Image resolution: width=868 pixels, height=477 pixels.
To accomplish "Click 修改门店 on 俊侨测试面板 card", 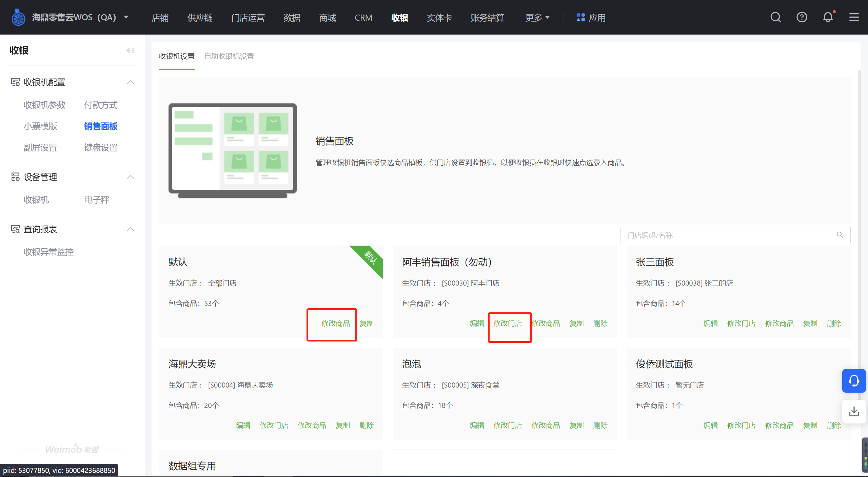I will click(x=741, y=426).
